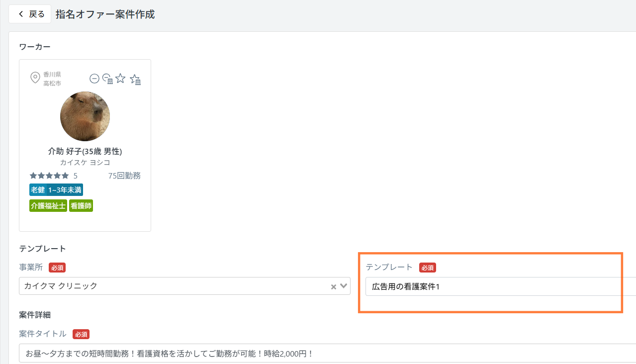Expand the 事業所 dropdown arrow
The width and height of the screenshot is (636, 364).
click(x=344, y=286)
